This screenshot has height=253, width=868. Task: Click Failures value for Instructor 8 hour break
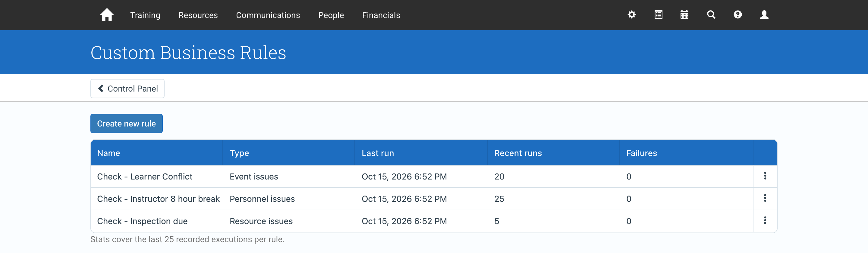pyautogui.click(x=629, y=199)
